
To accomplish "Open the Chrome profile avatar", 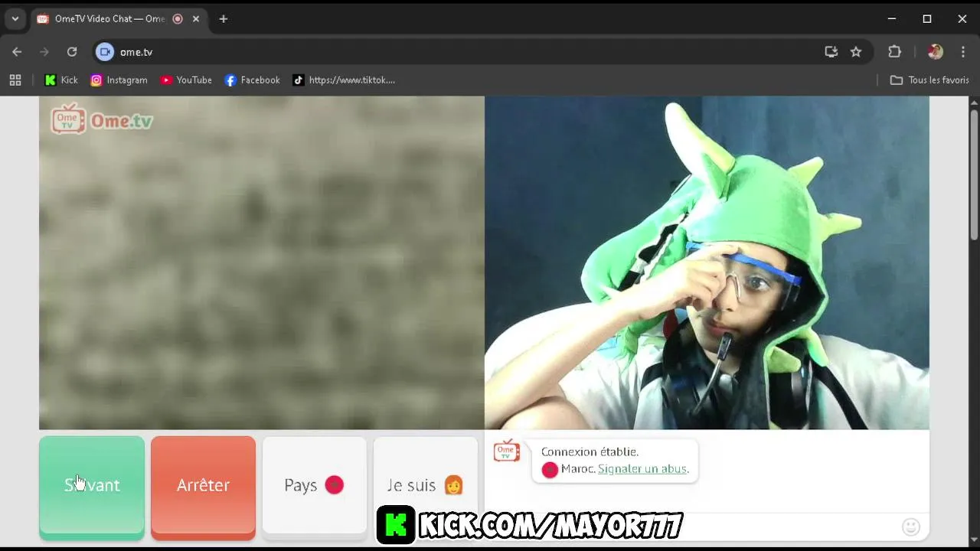I will (x=935, y=52).
